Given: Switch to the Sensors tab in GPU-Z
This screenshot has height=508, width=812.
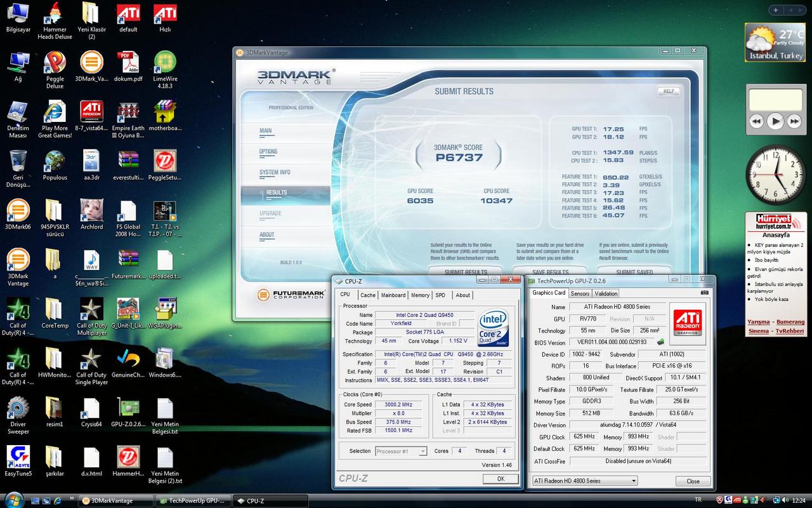Looking at the screenshot, I should 580,293.
